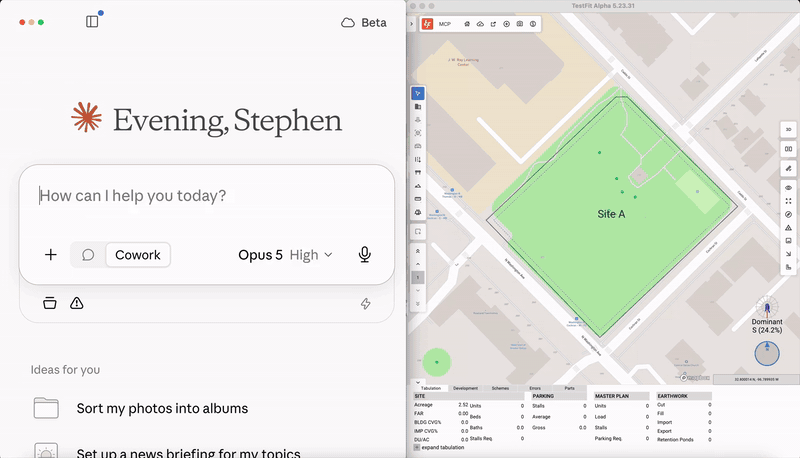
Task: Click the prompt box 'How can I help you today?'
Action: point(133,196)
